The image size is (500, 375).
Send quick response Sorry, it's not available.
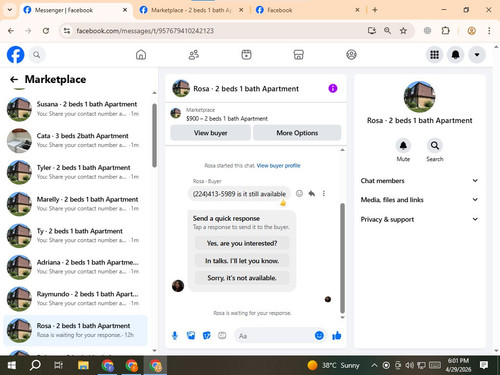click(x=242, y=278)
